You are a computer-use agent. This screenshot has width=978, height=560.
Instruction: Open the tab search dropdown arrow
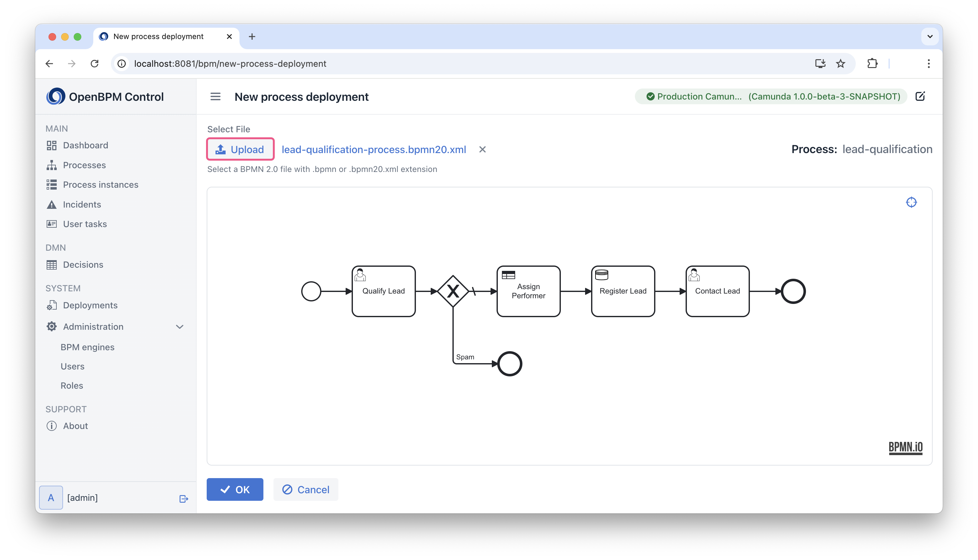point(929,37)
